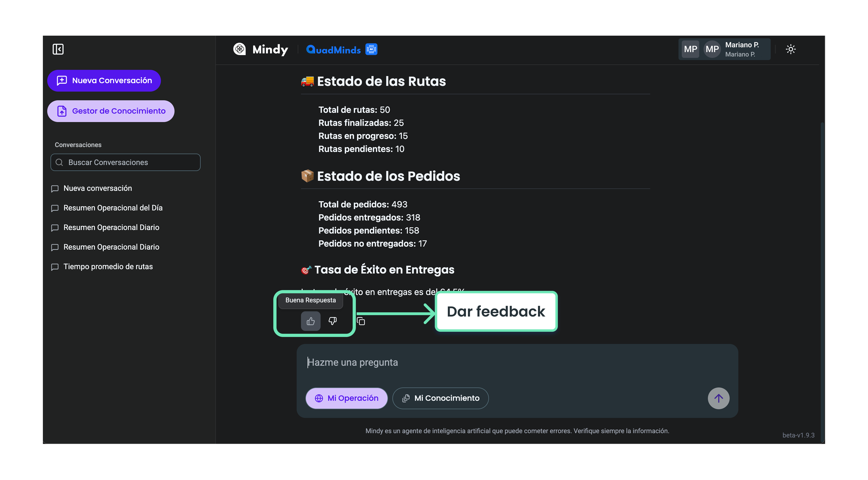Collapse the sidebar panel icon
The width and height of the screenshot is (868, 480).
coord(58,49)
